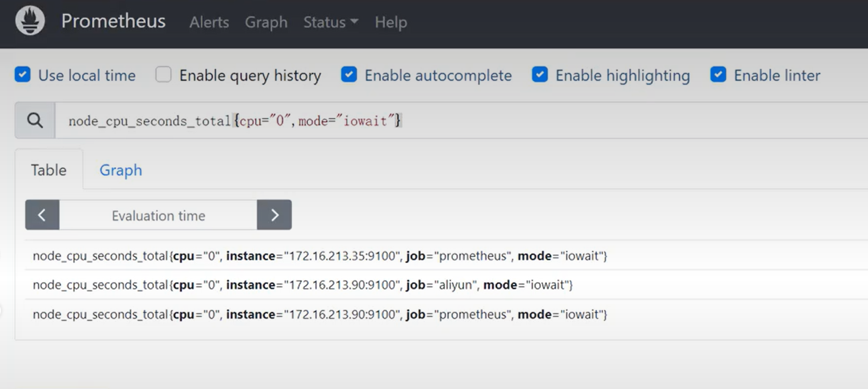Select result row with job aliyun
This screenshot has height=389, width=868.
coord(446,285)
